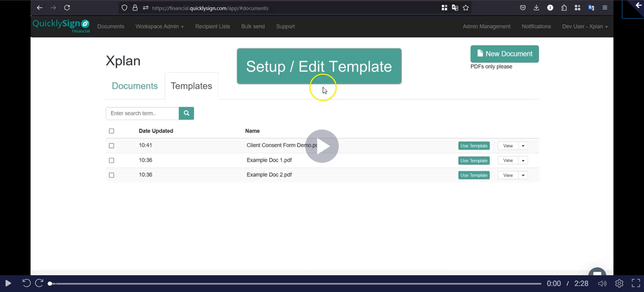Go back with browser back arrow
Screen dimensions: 644x292
tap(40, 8)
